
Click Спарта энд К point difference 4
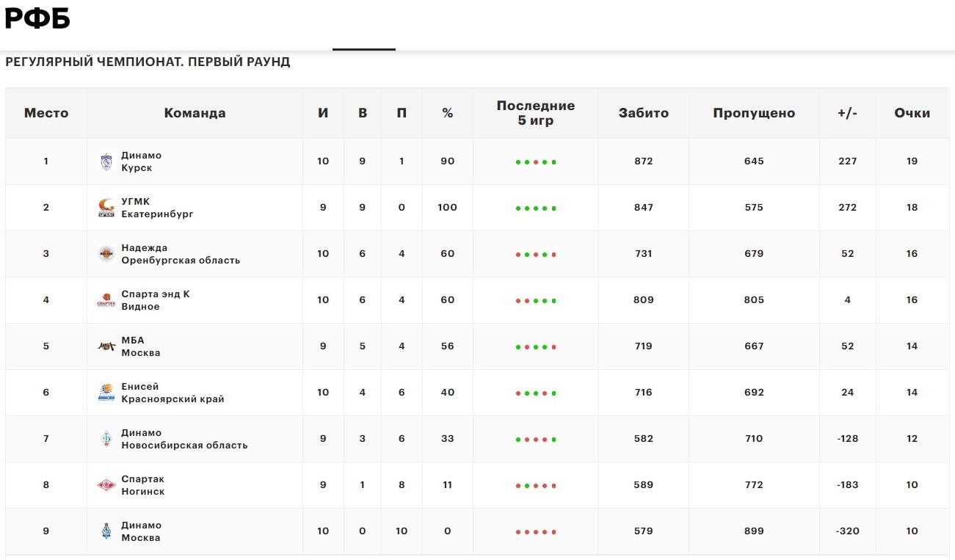pyautogui.click(x=848, y=300)
